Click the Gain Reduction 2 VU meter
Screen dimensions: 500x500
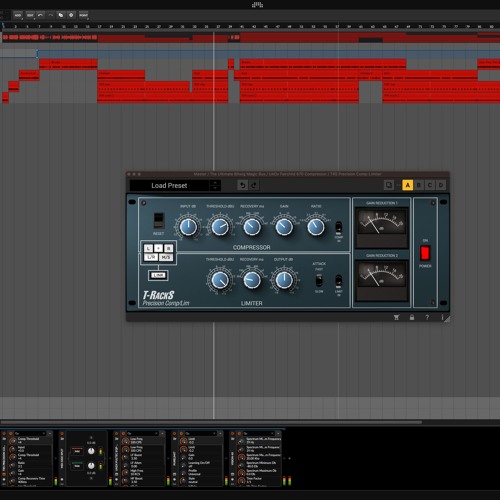[x=381, y=281]
